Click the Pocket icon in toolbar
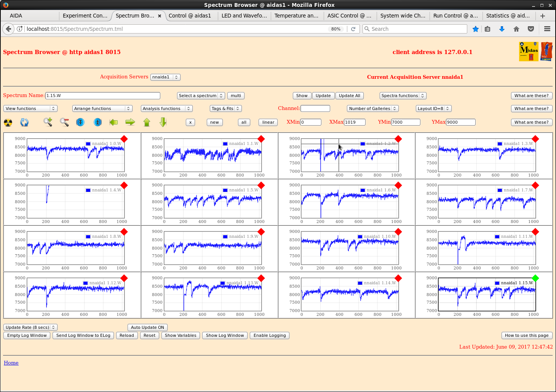The width and height of the screenshot is (556, 392). coord(531,29)
